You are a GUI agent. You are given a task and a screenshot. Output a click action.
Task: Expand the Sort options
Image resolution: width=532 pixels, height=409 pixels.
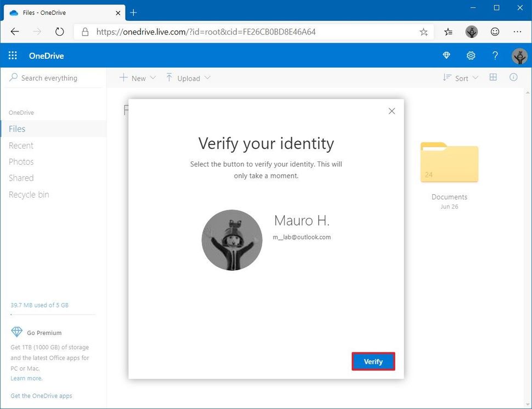(x=461, y=78)
